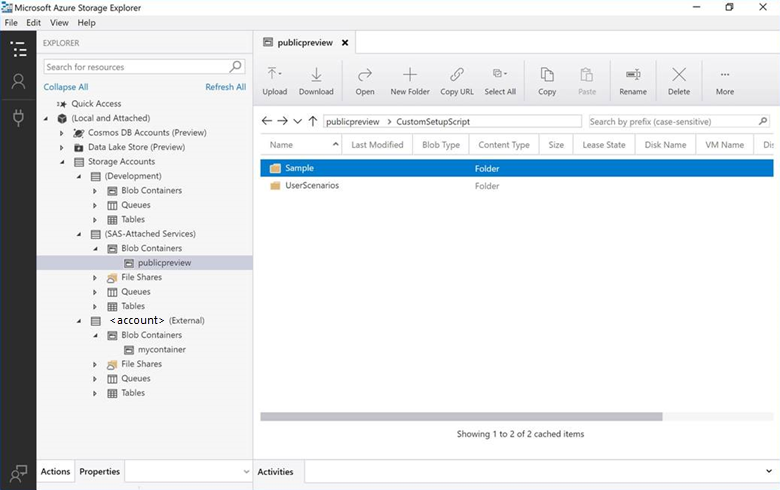Click the Refresh All link

click(225, 87)
